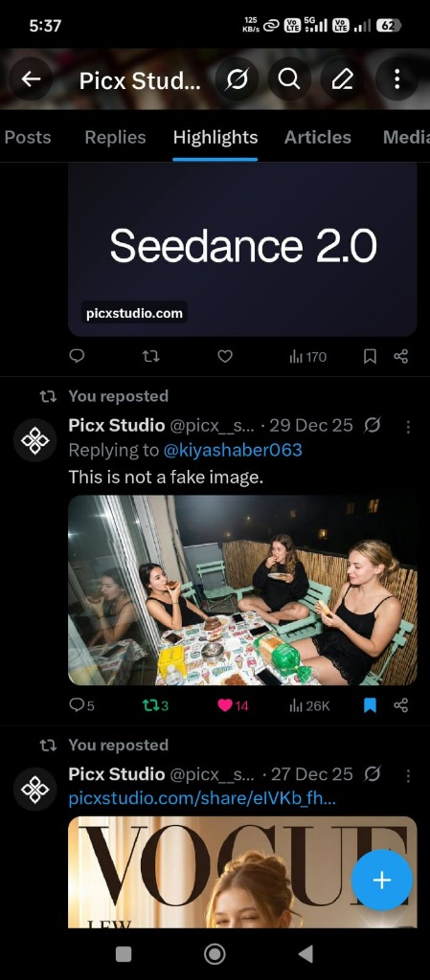Screen dimensions: 430x980
Task: Open profile search magnifier
Action: pyautogui.click(x=289, y=78)
